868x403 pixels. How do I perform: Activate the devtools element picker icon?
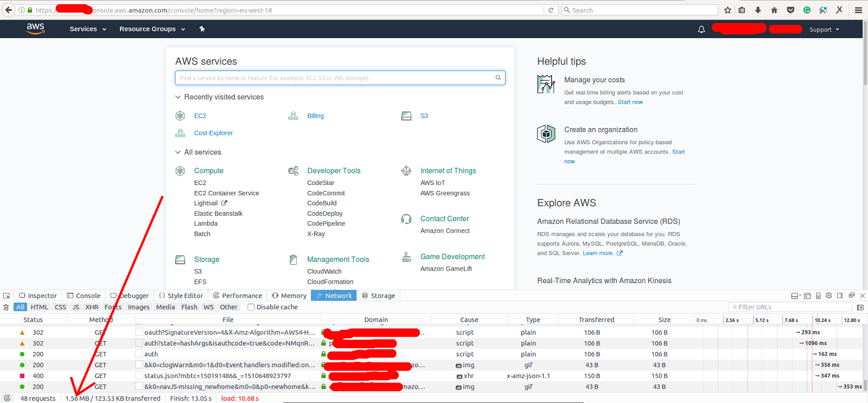(7, 296)
